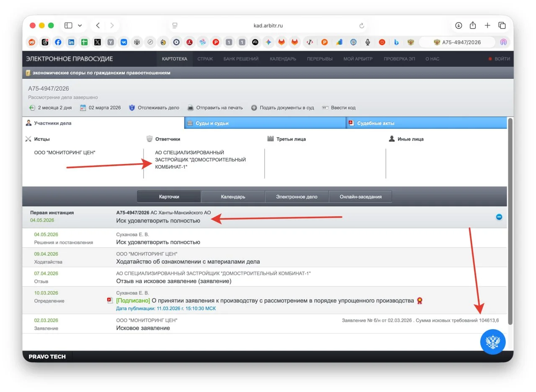Screen dimensions: 536x392
Task: Select Банк решений in top menu
Action: click(241, 59)
